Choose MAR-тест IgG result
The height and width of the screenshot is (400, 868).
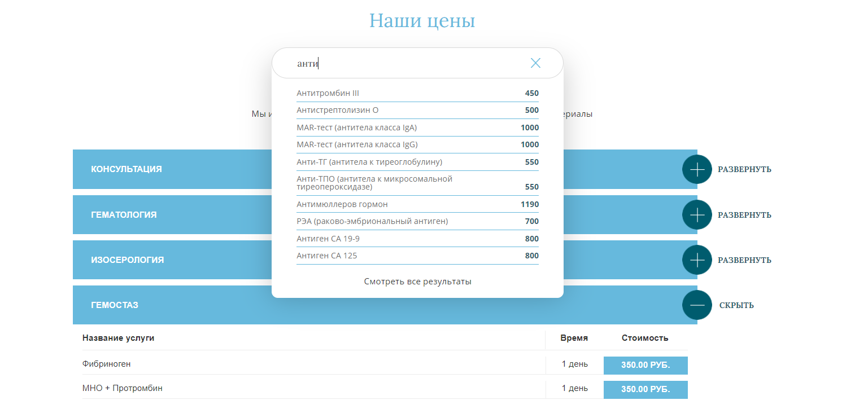coord(357,144)
